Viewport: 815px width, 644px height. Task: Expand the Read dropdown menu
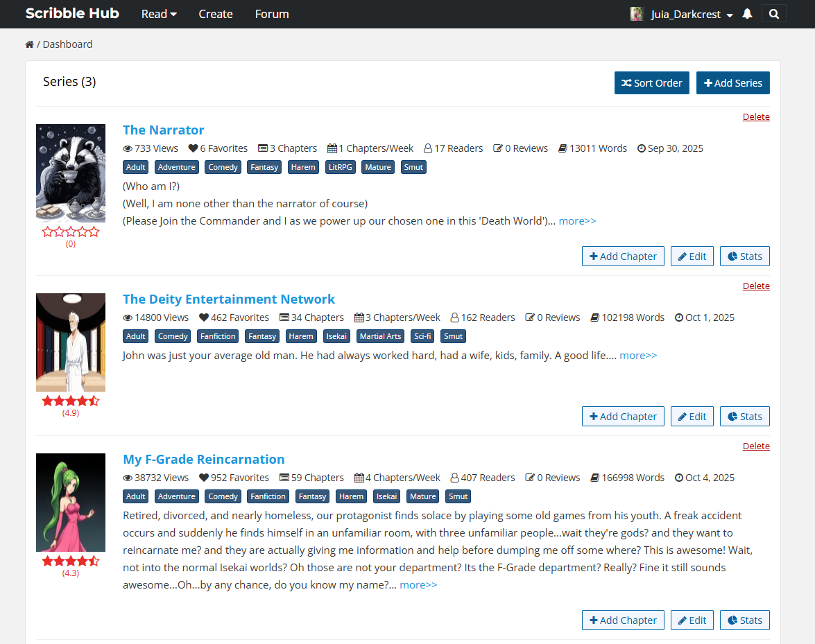(159, 14)
